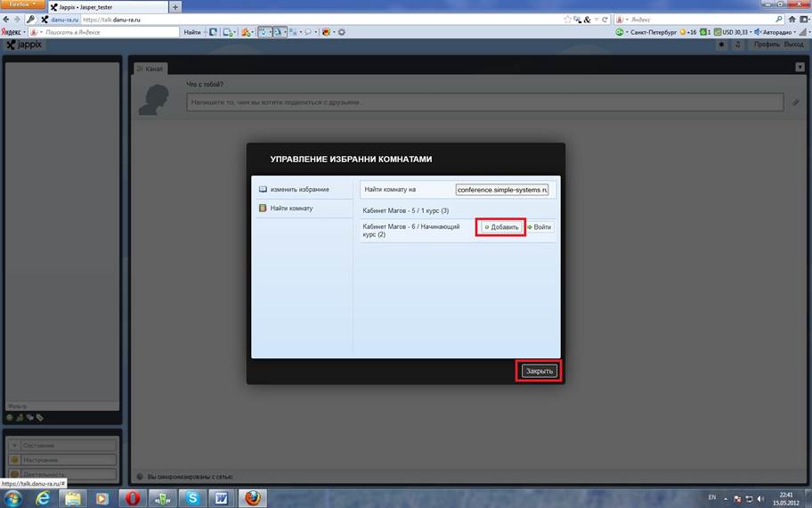Image resolution: width=812 pixels, height=508 pixels.
Task: Add the Кабинет Магов - 6 room via Добавить
Action: pos(500,227)
